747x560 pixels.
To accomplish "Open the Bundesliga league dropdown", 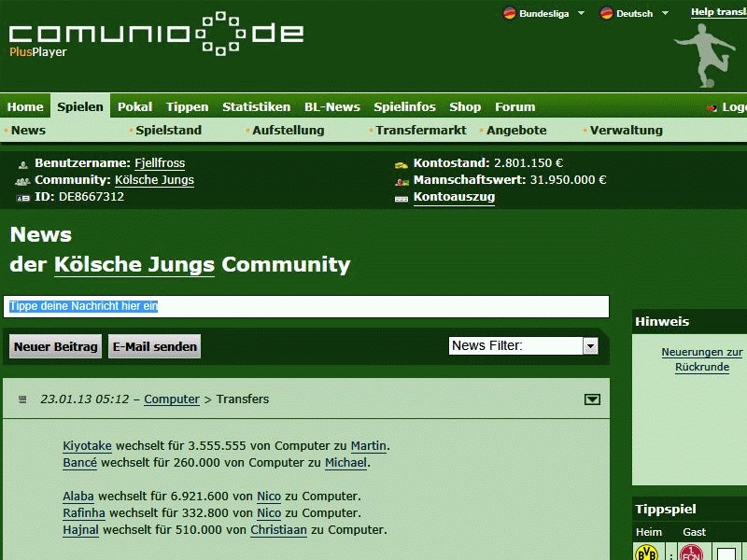I will click(581, 13).
